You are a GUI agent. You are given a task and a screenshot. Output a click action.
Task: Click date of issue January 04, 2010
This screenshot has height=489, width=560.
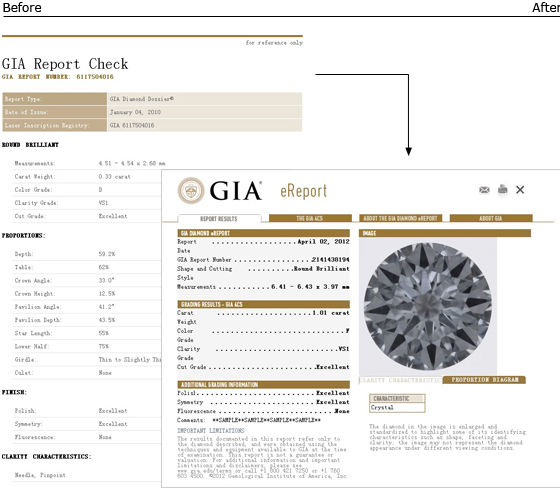coord(135,112)
